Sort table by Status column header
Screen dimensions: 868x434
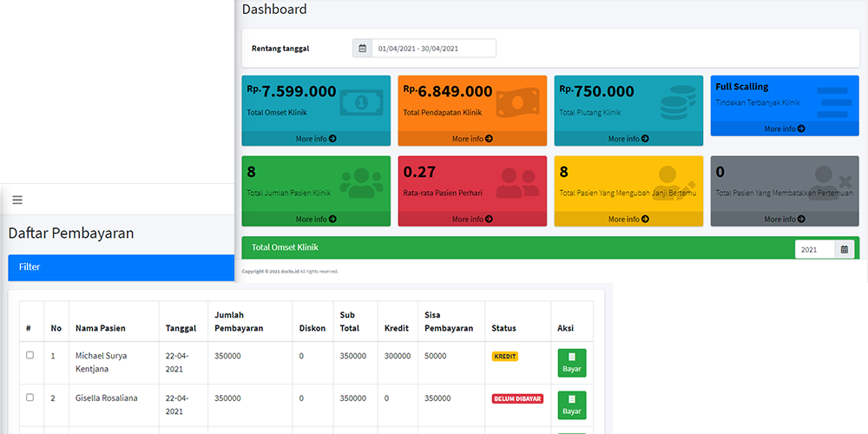(503, 328)
